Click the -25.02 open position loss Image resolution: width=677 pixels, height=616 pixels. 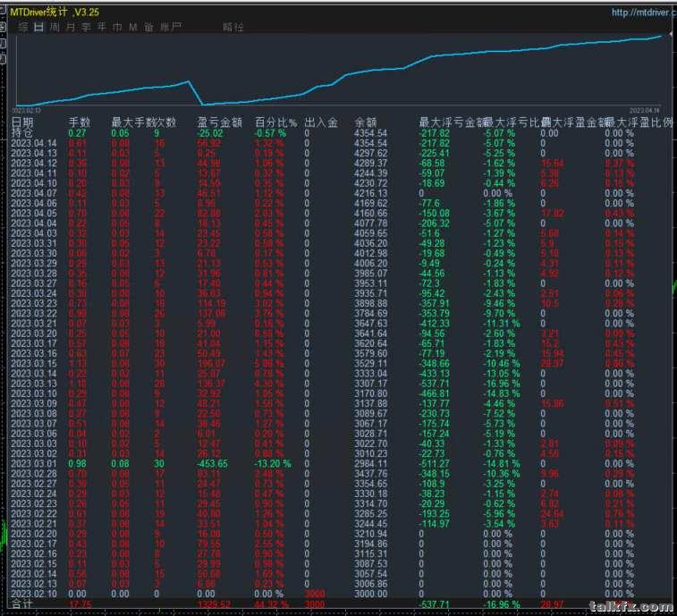210,133
